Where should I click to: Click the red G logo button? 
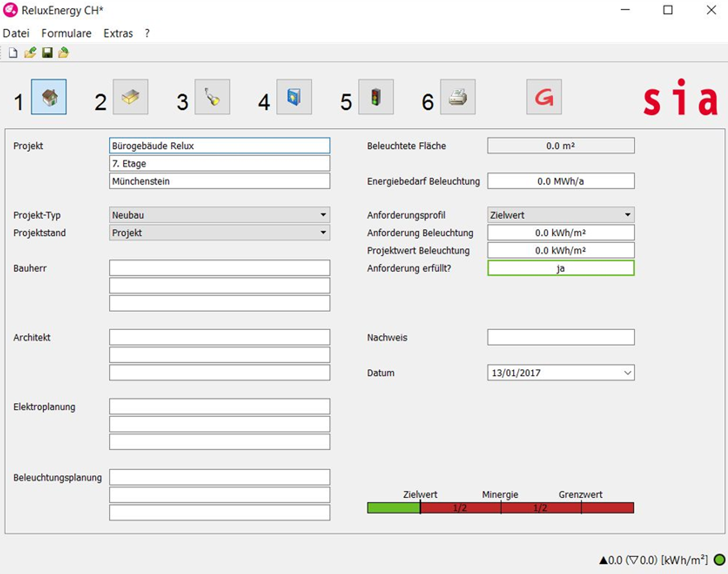click(544, 97)
